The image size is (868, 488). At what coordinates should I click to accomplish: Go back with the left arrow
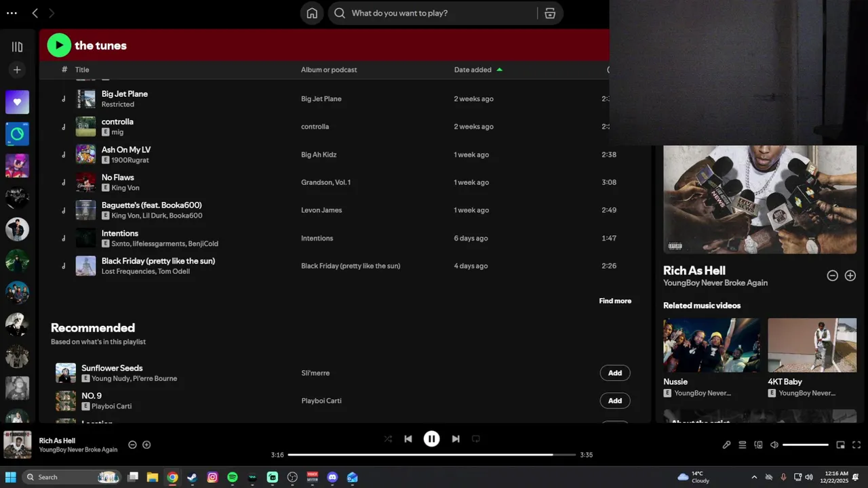coord(35,13)
